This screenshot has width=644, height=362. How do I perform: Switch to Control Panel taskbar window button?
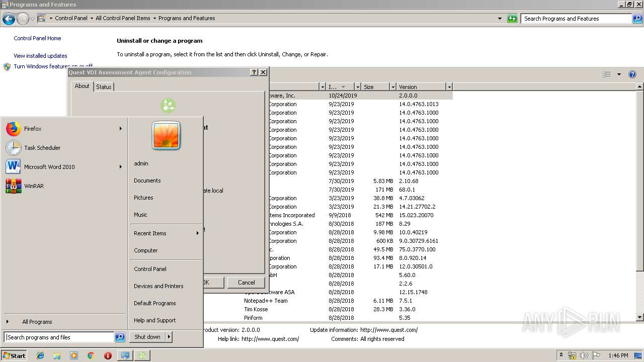(x=125, y=355)
